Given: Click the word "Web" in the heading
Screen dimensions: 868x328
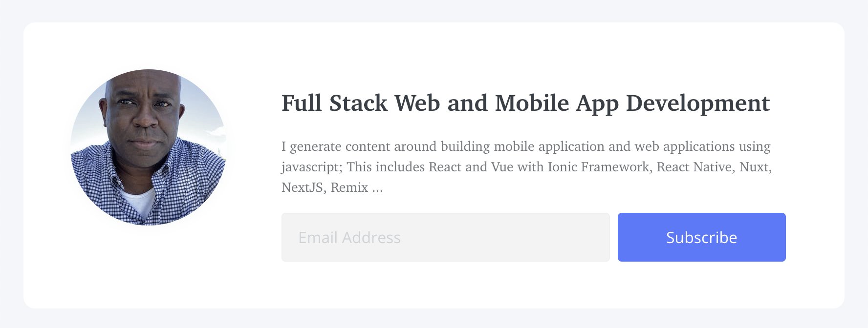Looking at the screenshot, I should pyautogui.click(x=417, y=103).
